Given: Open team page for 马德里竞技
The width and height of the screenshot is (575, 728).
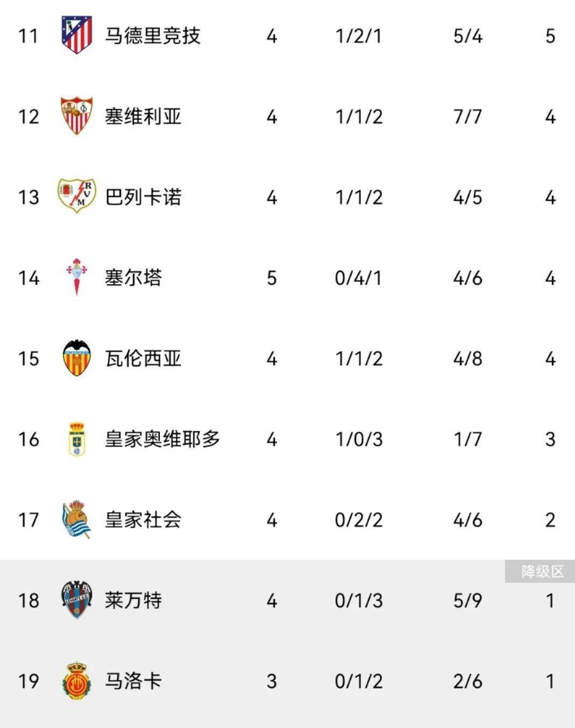Looking at the screenshot, I should [x=152, y=36].
